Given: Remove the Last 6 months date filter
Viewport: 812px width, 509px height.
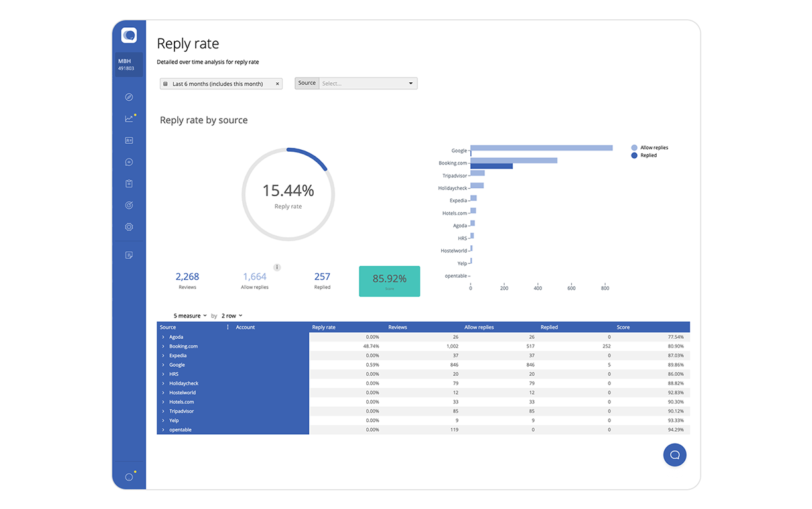Looking at the screenshot, I should pos(277,84).
